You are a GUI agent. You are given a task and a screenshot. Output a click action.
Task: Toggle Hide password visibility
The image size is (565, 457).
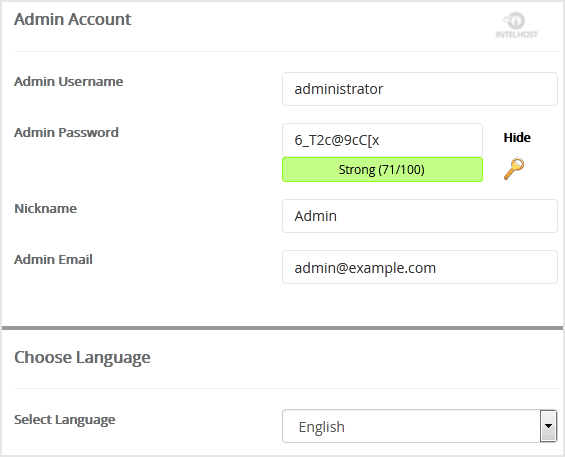(517, 137)
